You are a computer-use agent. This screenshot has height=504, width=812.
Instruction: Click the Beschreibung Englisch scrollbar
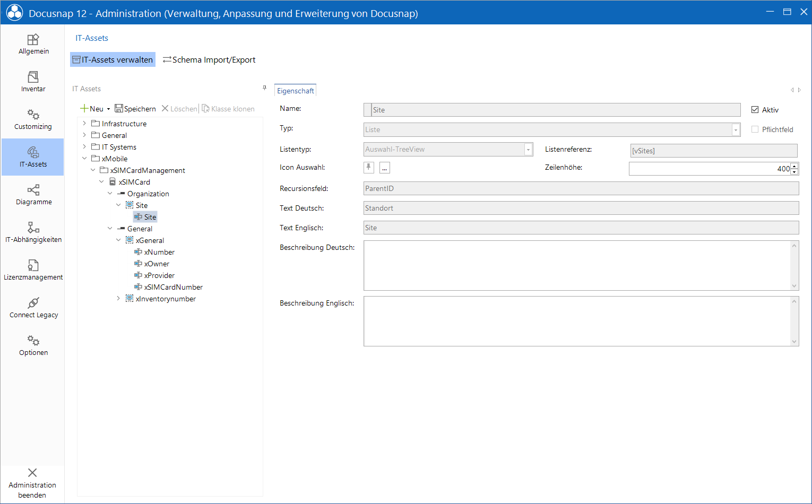[794, 321]
